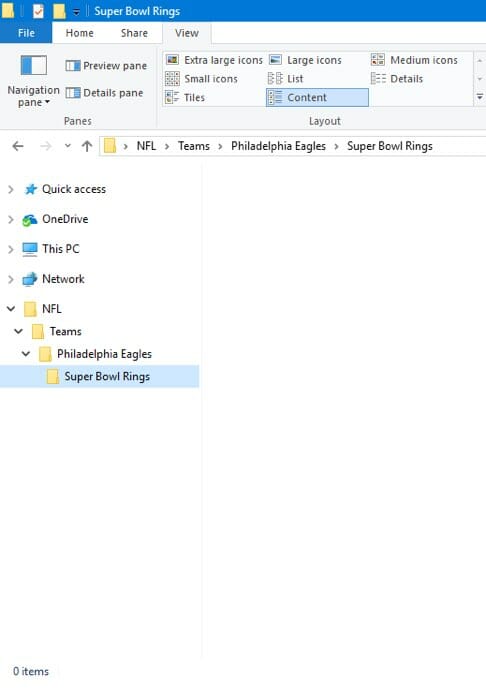The height and width of the screenshot is (692, 486).
Task: Expand Network in navigation tree
Action: pos(11,279)
